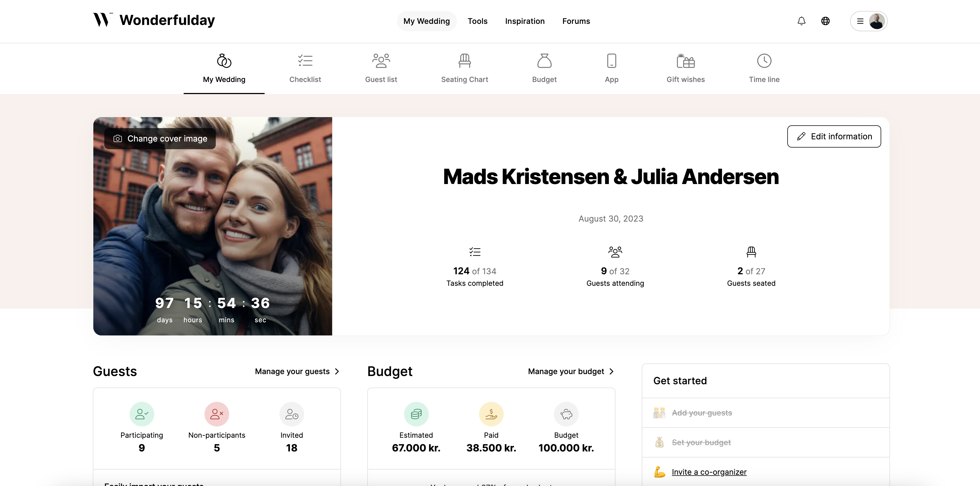Click the 97 days countdown number
Image resolution: width=980 pixels, height=486 pixels.
coord(164,303)
